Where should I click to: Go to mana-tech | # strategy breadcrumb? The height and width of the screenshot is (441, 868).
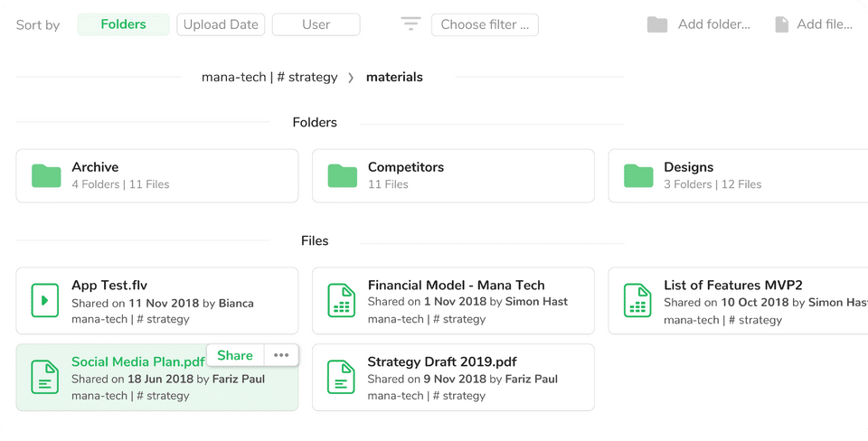(269, 77)
